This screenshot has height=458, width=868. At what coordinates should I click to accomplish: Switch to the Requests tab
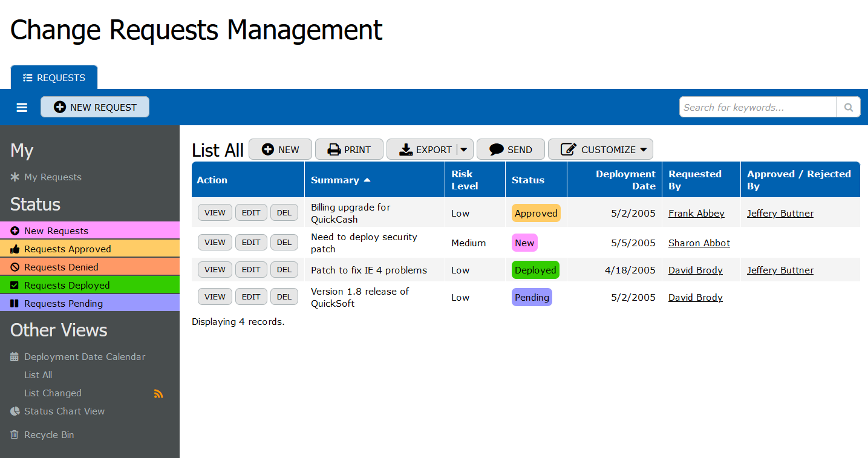[x=54, y=77]
